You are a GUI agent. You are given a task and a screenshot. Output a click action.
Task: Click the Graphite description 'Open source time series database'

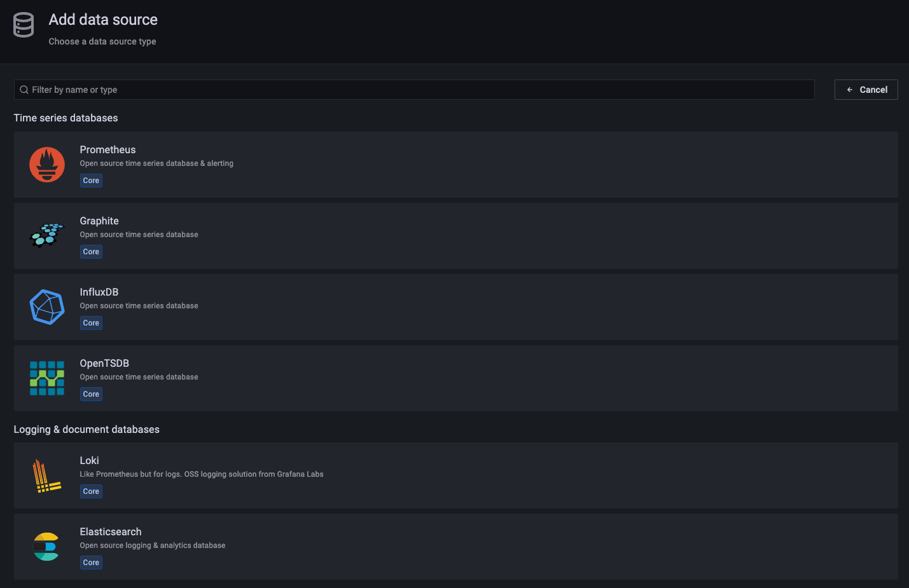coord(139,235)
